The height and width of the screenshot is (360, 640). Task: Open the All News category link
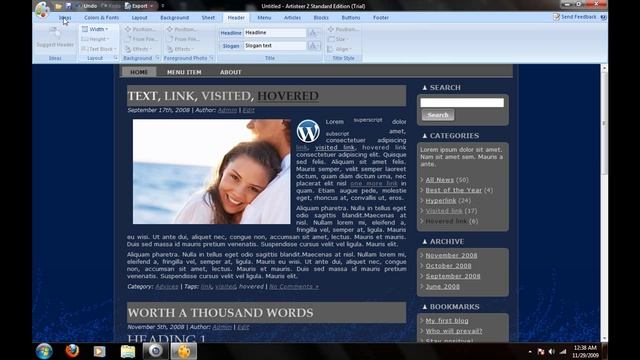(439, 180)
